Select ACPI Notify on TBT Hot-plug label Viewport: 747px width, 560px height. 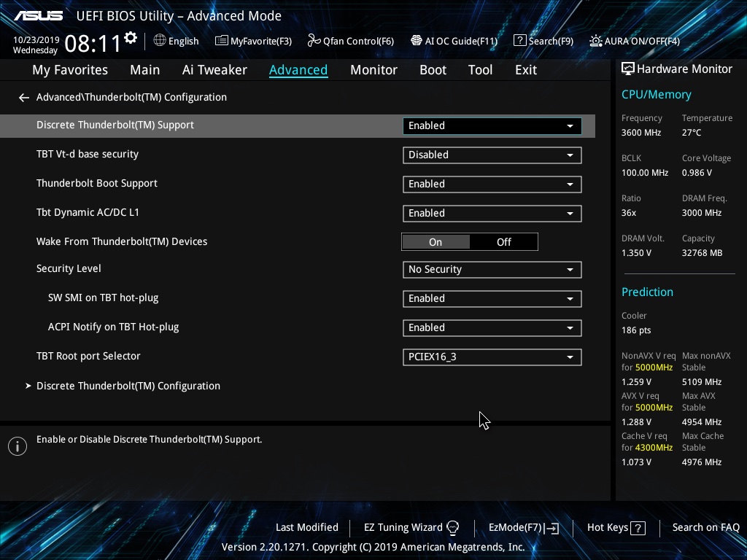(x=113, y=327)
